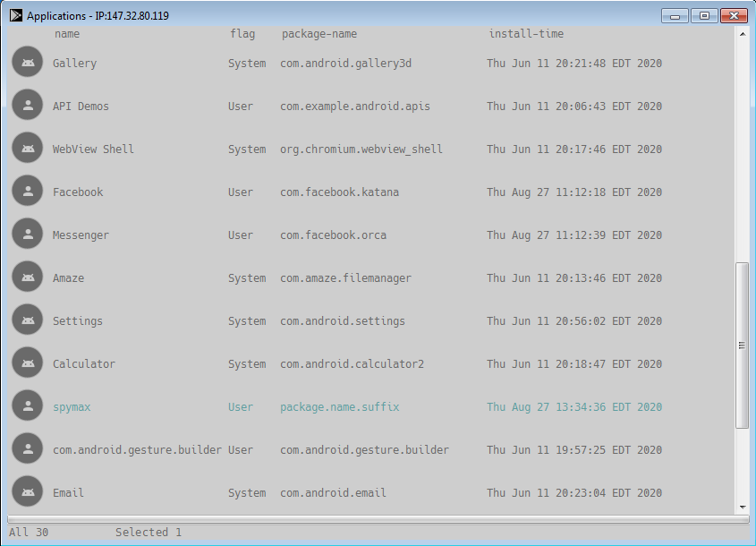Click the Settings app android icon

click(x=28, y=320)
